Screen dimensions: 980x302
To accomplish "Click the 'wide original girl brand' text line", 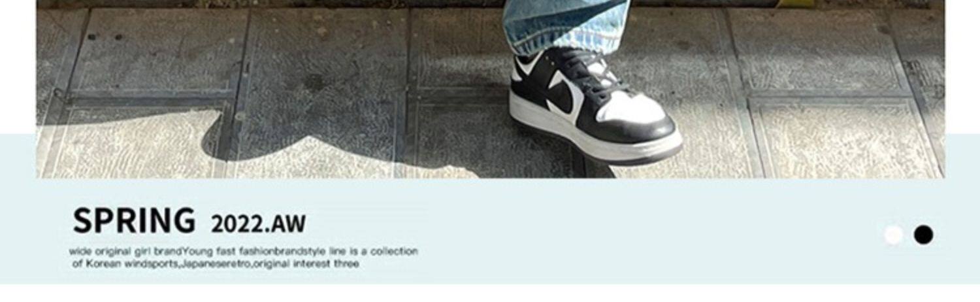I will pos(243,251).
